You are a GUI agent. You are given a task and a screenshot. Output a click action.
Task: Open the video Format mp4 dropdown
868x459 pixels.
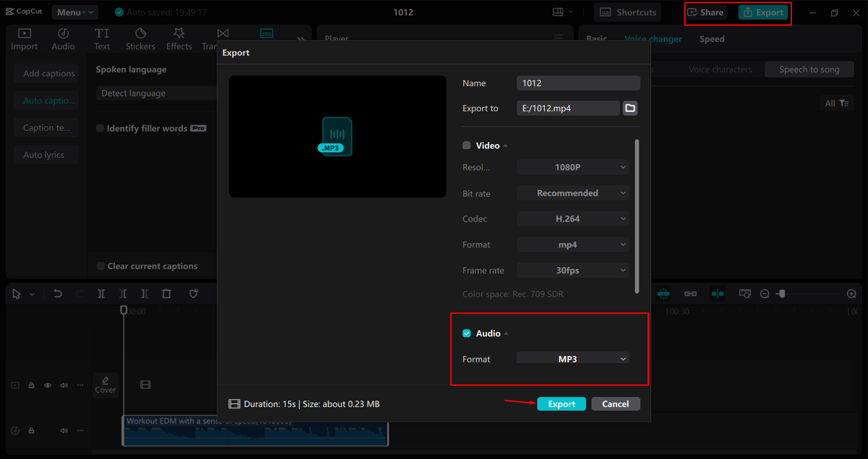pos(573,245)
